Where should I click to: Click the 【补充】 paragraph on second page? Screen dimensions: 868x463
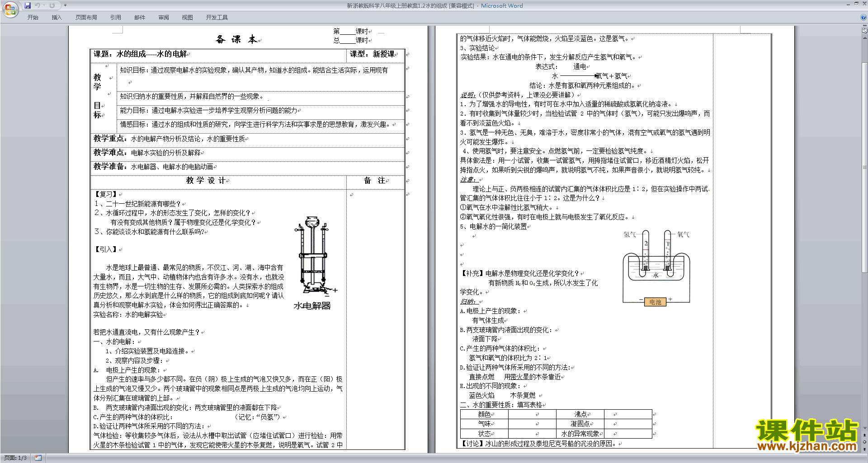(x=520, y=273)
